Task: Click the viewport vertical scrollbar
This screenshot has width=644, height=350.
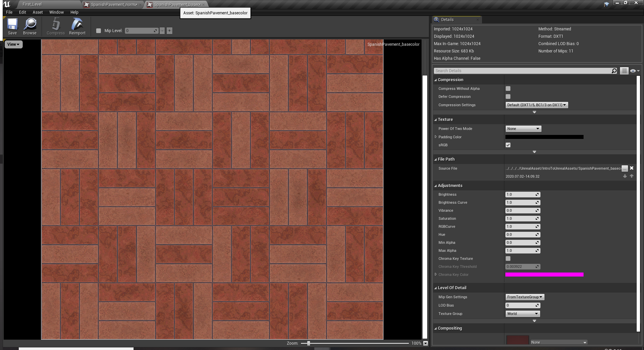Action: pyautogui.click(x=425, y=207)
